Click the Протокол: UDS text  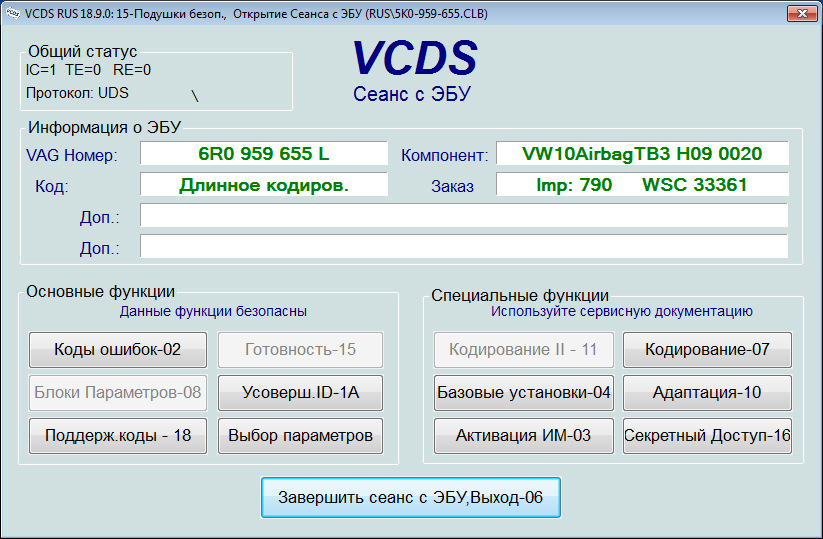coord(77,93)
